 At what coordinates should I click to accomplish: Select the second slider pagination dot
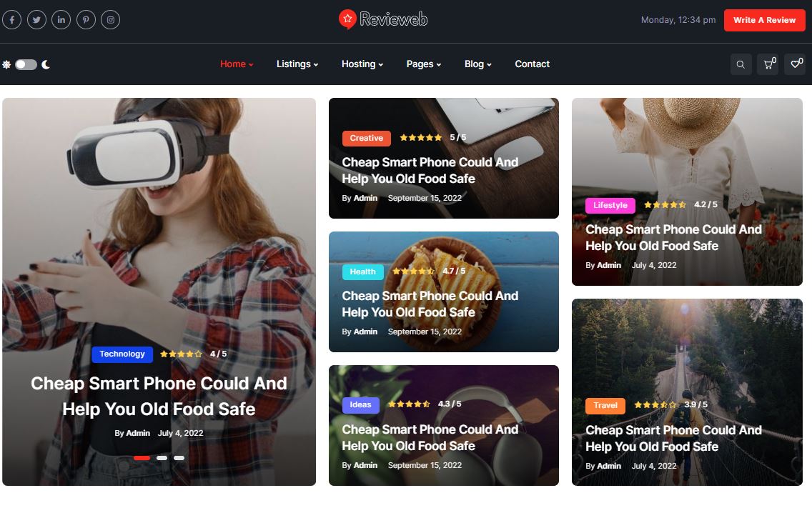(162, 458)
